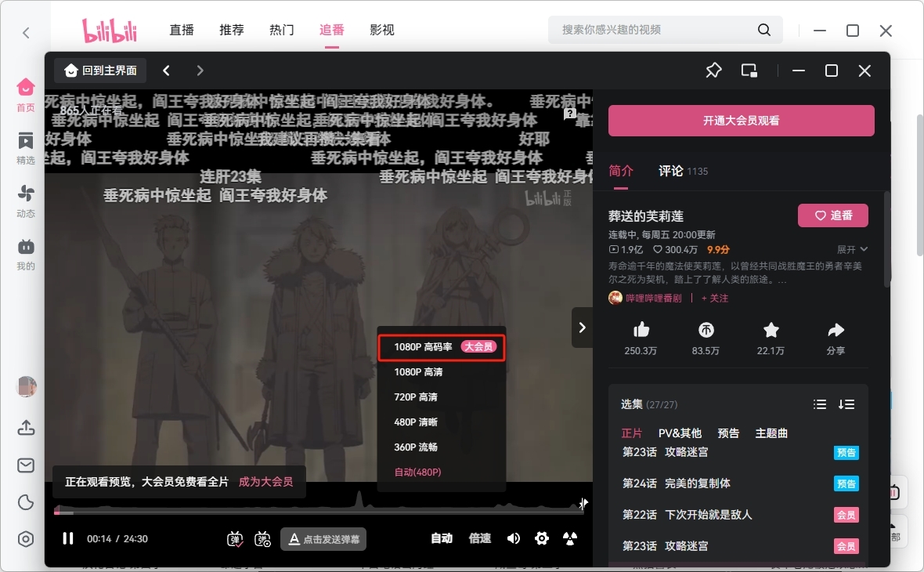
Task: Toggle danmaku display on or off
Action: pyautogui.click(x=235, y=538)
